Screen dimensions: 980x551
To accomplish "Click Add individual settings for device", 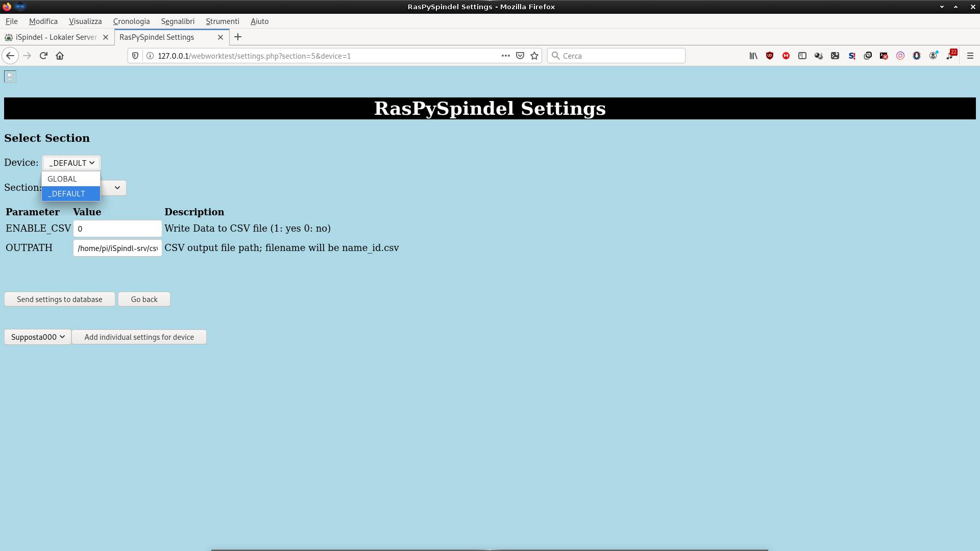I will pos(139,337).
